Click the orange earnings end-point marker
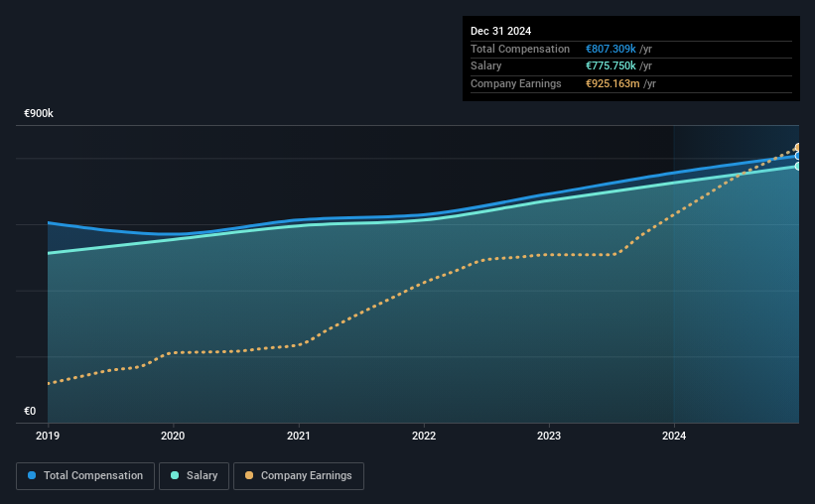This screenshot has height=504, width=815. (x=797, y=148)
